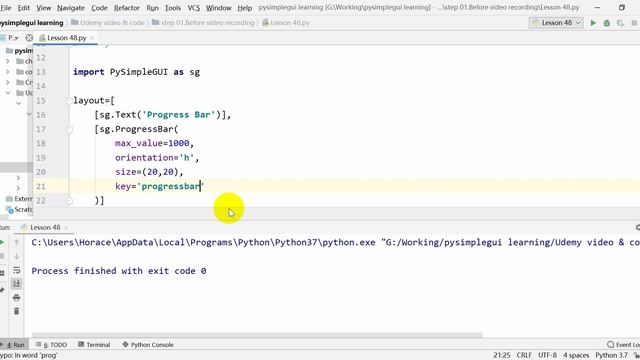Click the scroll-from-source target icon in Project panel
640x360 pixels.
(x=29, y=38)
